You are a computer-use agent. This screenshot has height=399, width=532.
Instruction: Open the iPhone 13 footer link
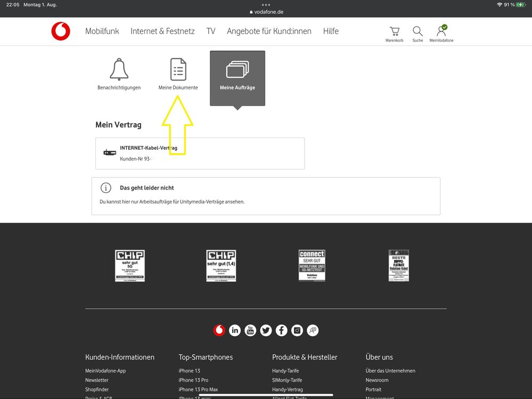coord(190,371)
